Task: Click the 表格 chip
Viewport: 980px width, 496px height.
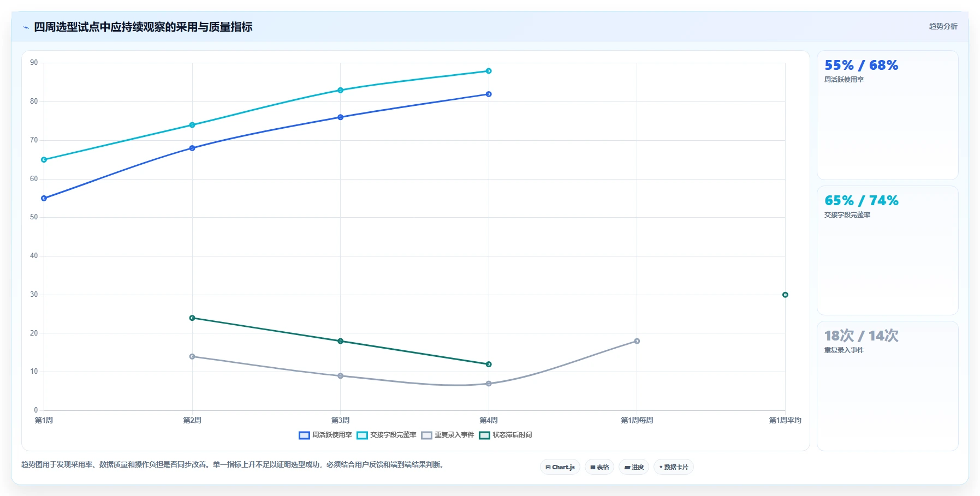Action: (x=599, y=467)
